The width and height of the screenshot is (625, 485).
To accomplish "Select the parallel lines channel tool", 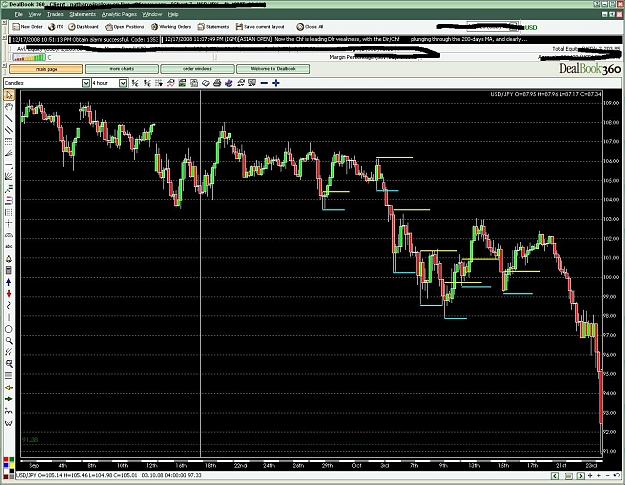I will click(9, 130).
